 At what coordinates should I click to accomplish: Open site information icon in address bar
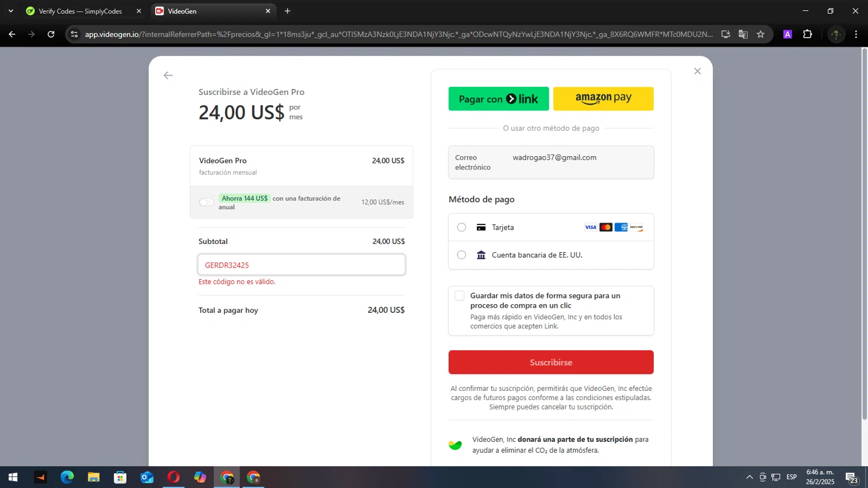[74, 34]
